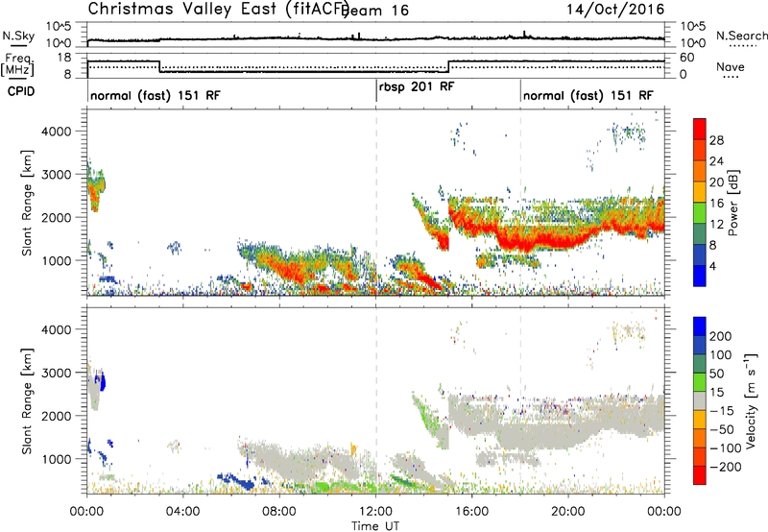Pick the bright blue top Velocity colorbar segment
This screenshot has height=532, width=768.
(700, 326)
